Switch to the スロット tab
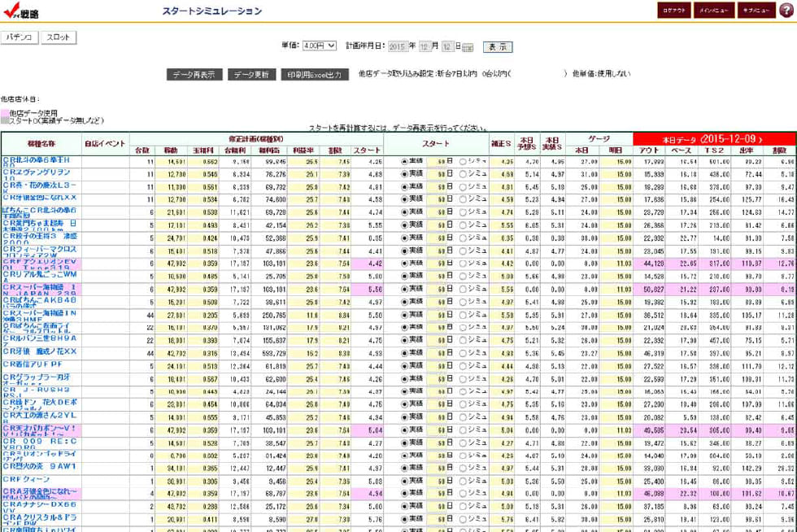797x532 pixels. tap(59, 37)
